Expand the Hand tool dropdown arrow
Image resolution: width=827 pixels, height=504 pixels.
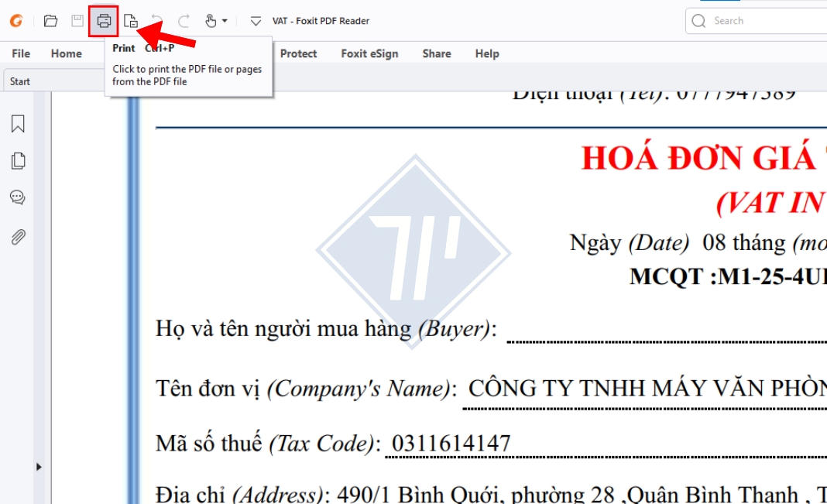[225, 21]
